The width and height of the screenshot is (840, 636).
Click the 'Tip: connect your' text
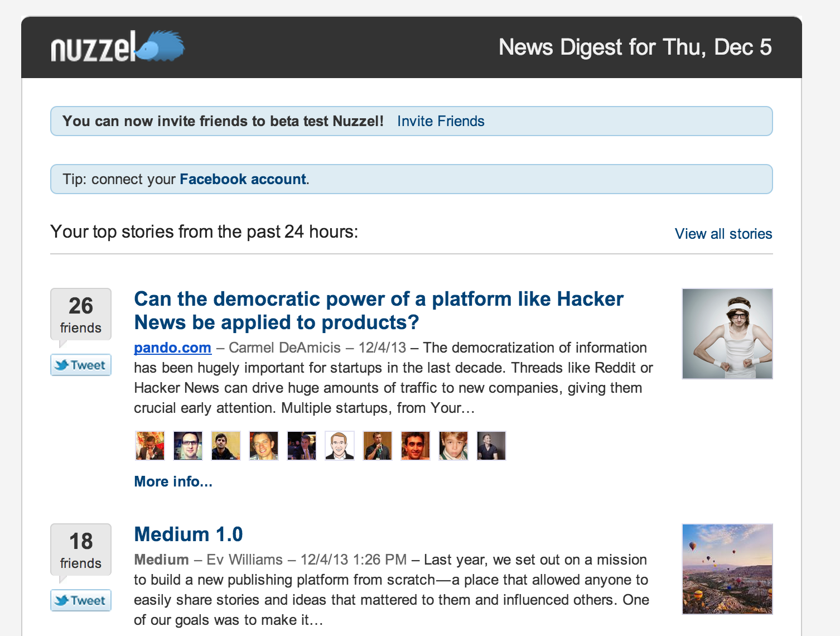click(119, 179)
